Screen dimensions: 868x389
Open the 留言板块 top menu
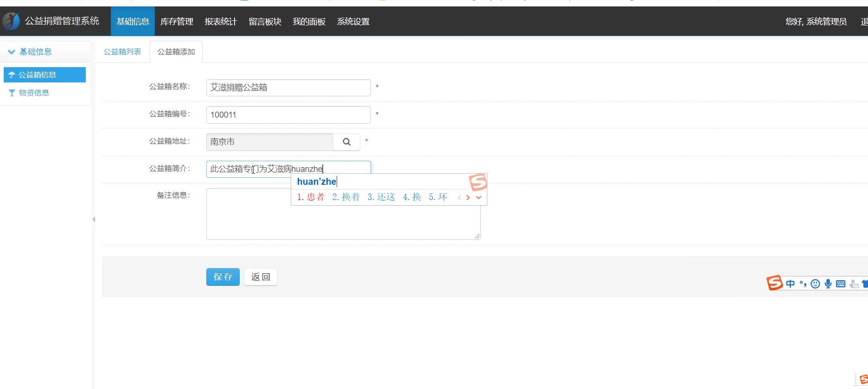point(265,21)
